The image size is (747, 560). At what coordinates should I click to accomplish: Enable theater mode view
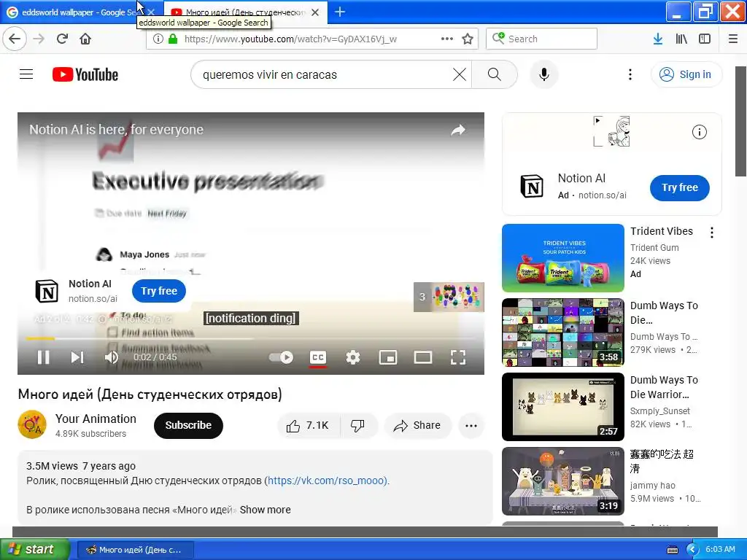[422, 357]
